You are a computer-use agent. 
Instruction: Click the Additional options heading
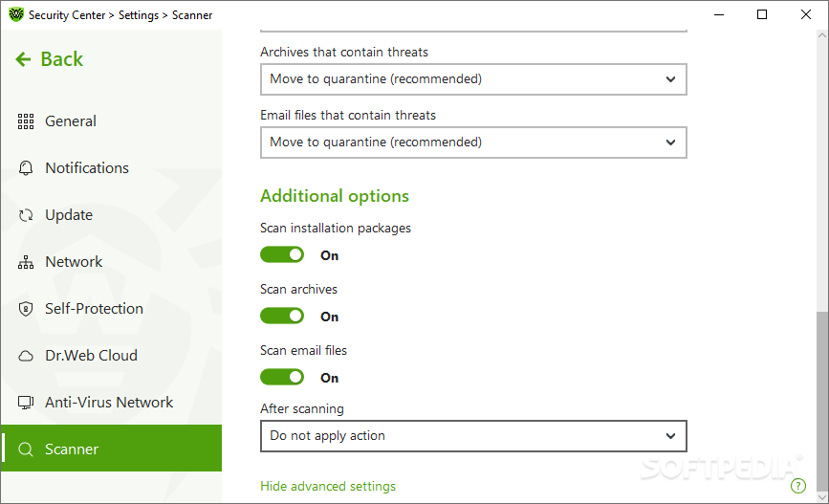335,196
